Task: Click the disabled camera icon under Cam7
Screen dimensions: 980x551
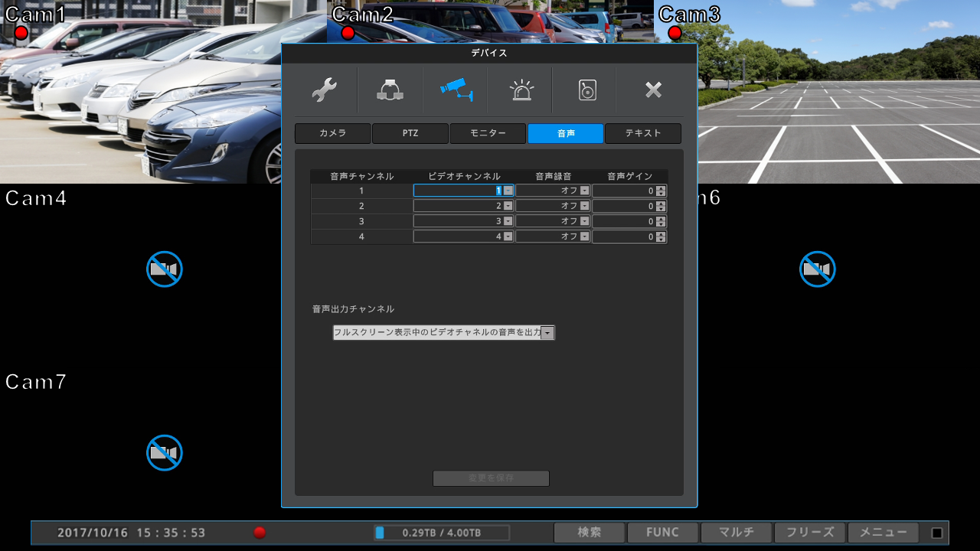Action: [165, 453]
